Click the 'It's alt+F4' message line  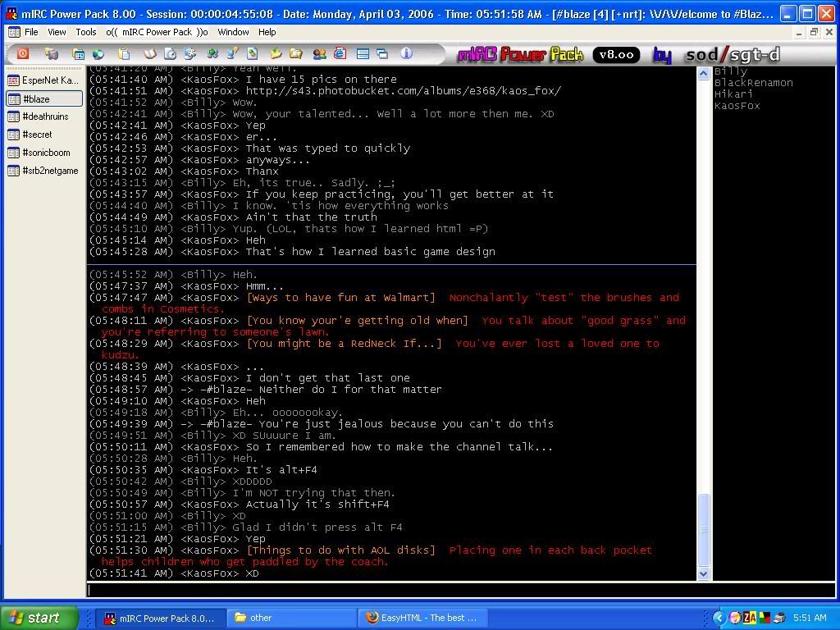click(x=281, y=470)
